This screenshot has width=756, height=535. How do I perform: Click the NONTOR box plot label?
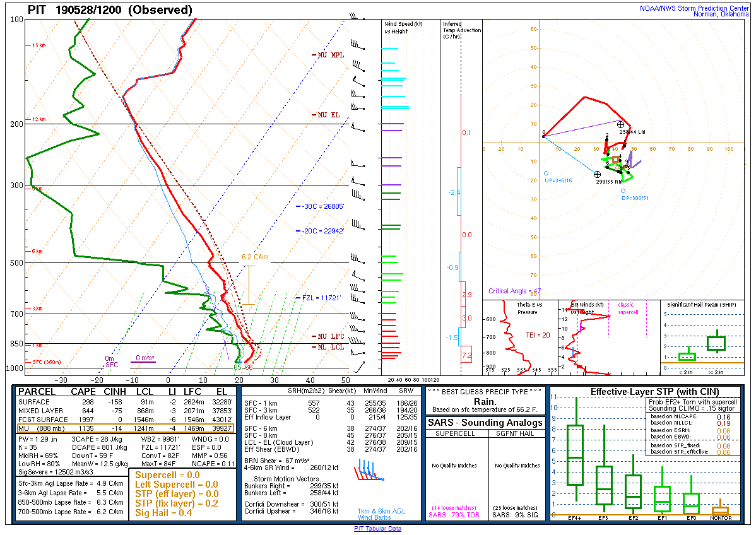coord(721,518)
